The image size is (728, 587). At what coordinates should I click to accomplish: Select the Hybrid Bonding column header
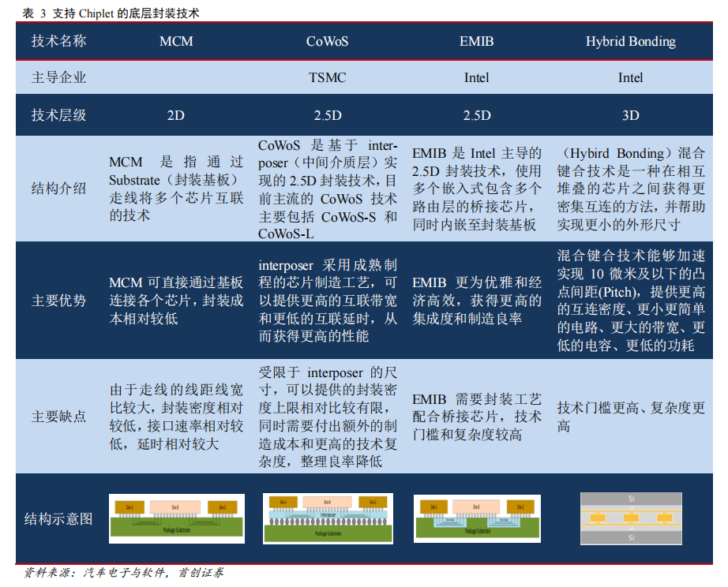tap(631, 42)
